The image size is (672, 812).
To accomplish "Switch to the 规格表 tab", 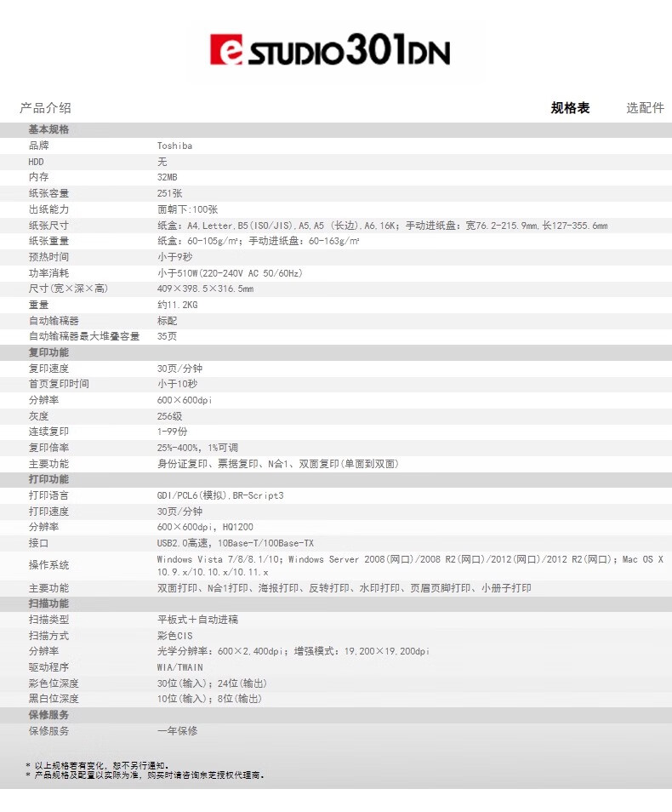I will pyautogui.click(x=570, y=108).
